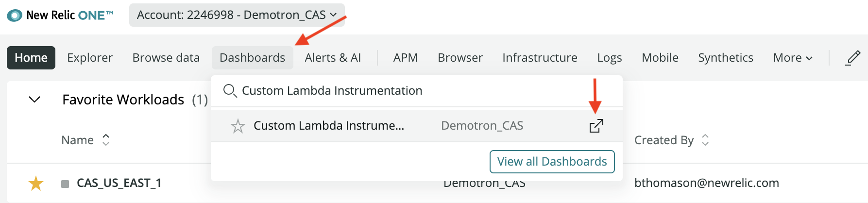Open the CAS_US_EAST_1 workload link
Image resolution: width=868 pixels, height=203 pixels.
tap(119, 183)
